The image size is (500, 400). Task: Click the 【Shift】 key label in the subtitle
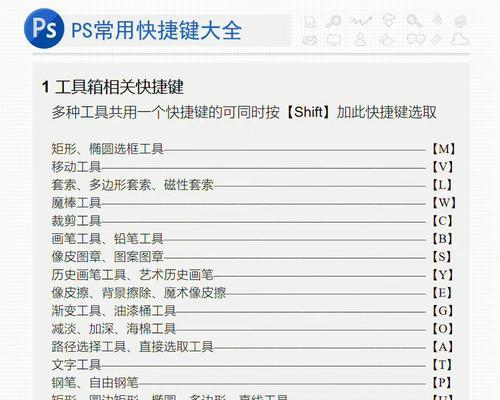[x=308, y=112]
